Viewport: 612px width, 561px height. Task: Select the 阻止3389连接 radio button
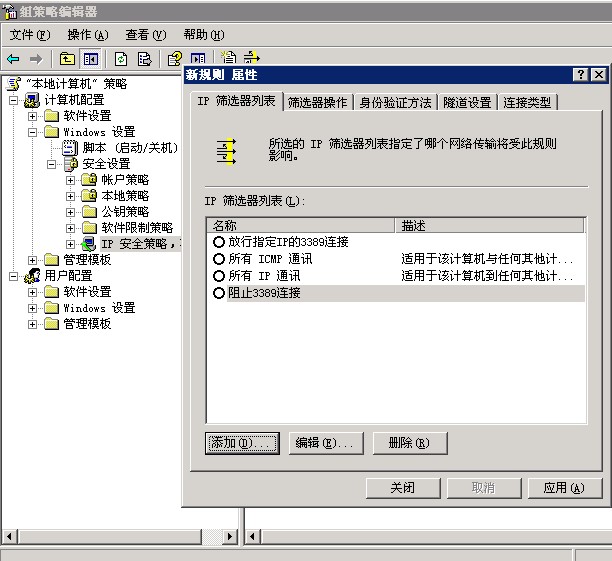(x=219, y=293)
